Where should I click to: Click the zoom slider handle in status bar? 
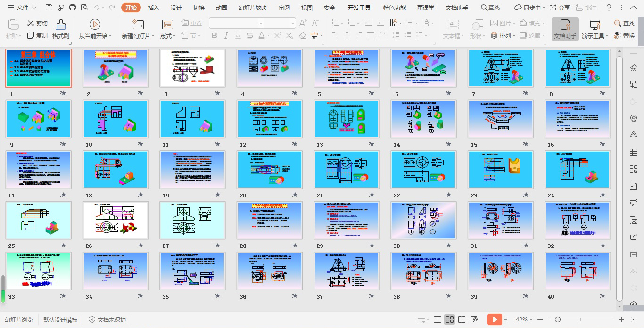[557, 320]
